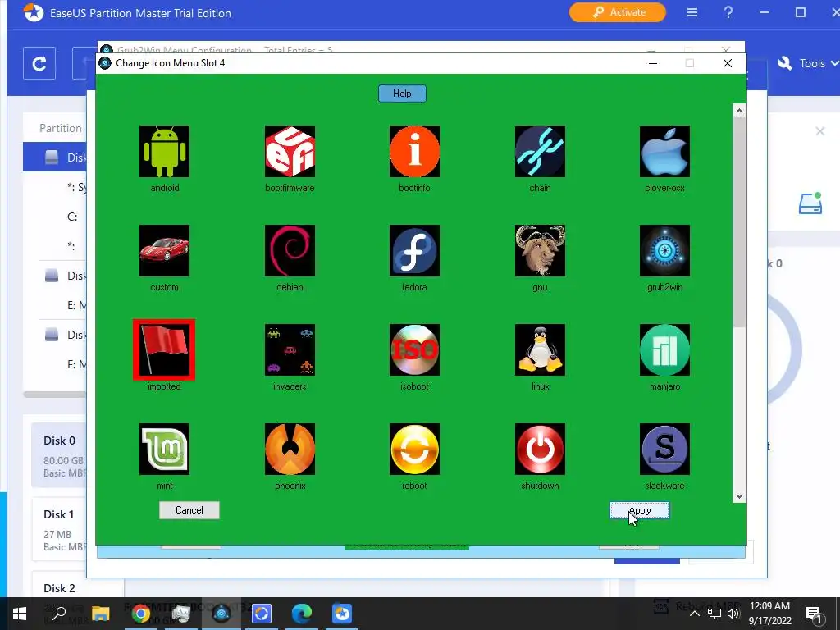The height and width of the screenshot is (630, 840).
Task: Choose the fedora icon
Action: [414, 251]
